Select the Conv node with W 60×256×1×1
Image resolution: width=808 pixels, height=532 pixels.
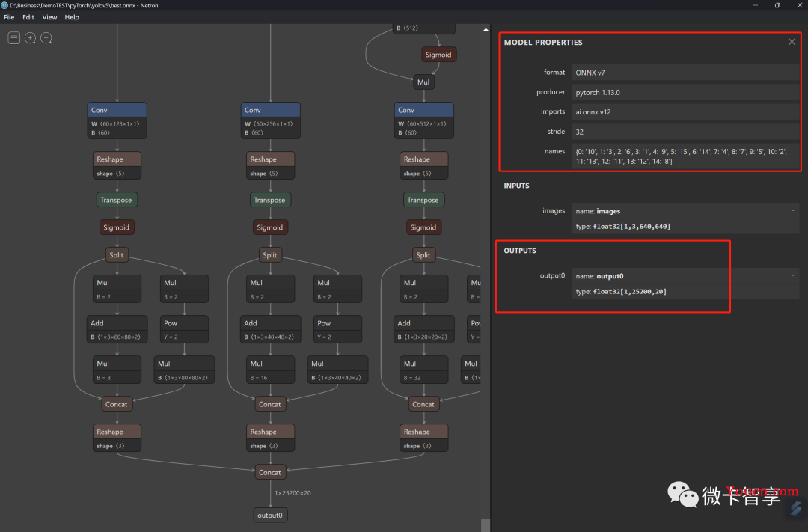coord(271,120)
